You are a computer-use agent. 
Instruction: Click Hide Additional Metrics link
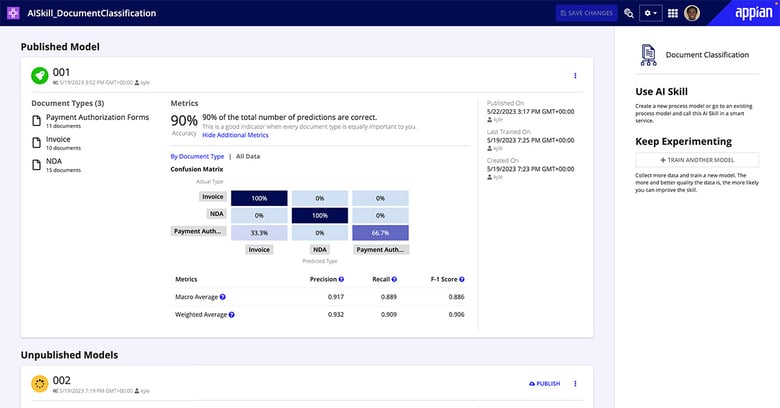pyautogui.click(x=235, y=135)
